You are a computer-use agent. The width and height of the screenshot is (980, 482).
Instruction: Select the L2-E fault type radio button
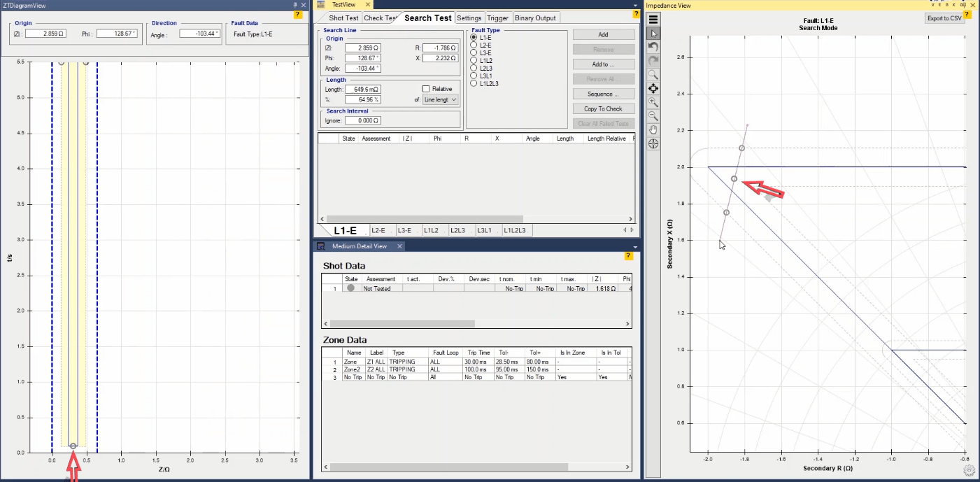click(474, 45)
